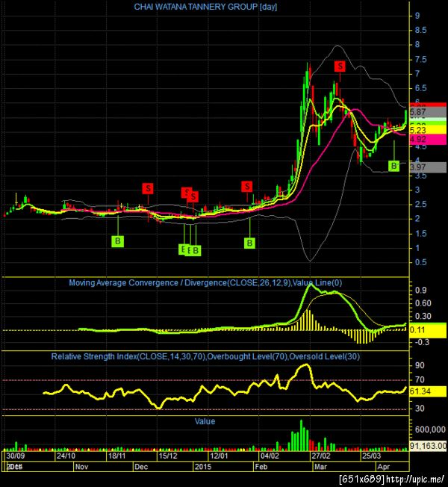Click the 91,163.00 value tag
Image resolution: width=448 pixels, height=487 pixels.
[428, 446]
